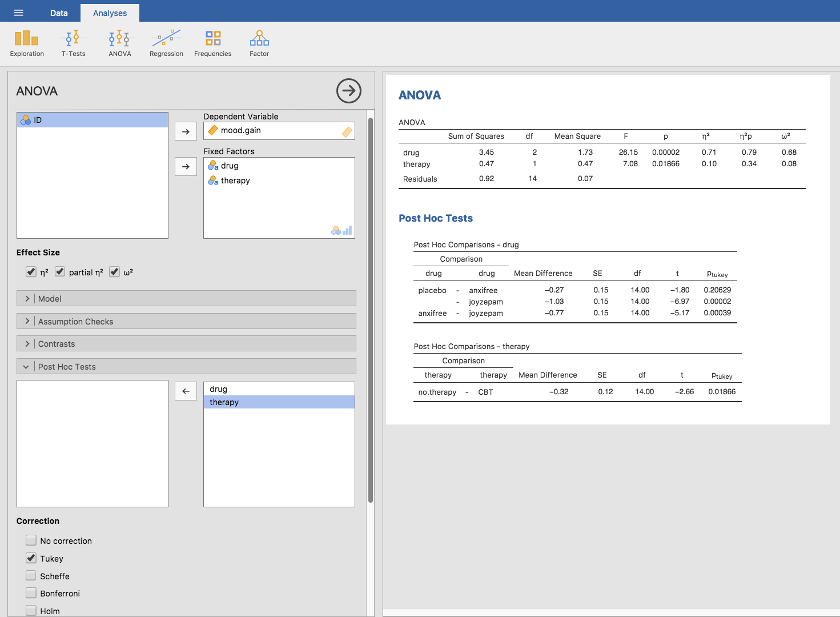Open the ANOVA analyses menu
Viewport: 840px width, 617px height.
[120, 44]
